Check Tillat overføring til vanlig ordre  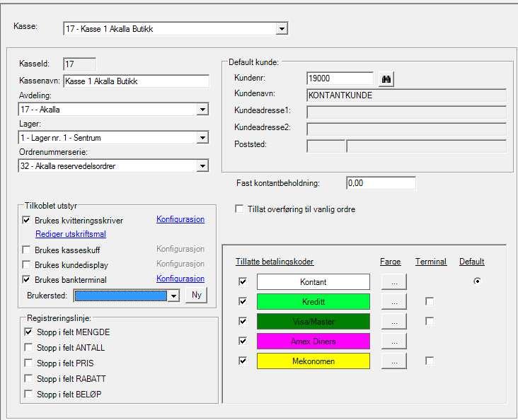(x=239, y=209)
